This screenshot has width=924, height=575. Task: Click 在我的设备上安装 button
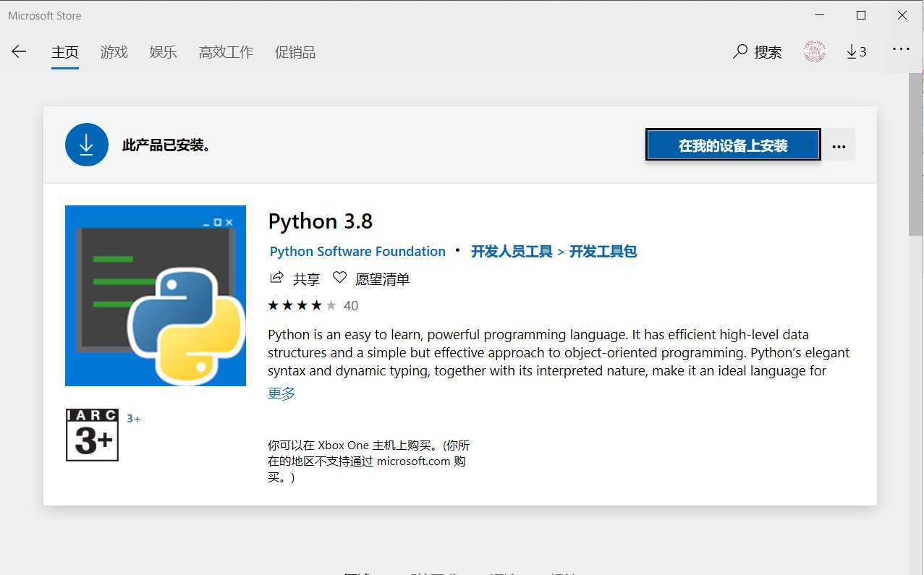(x=733, y=145)
